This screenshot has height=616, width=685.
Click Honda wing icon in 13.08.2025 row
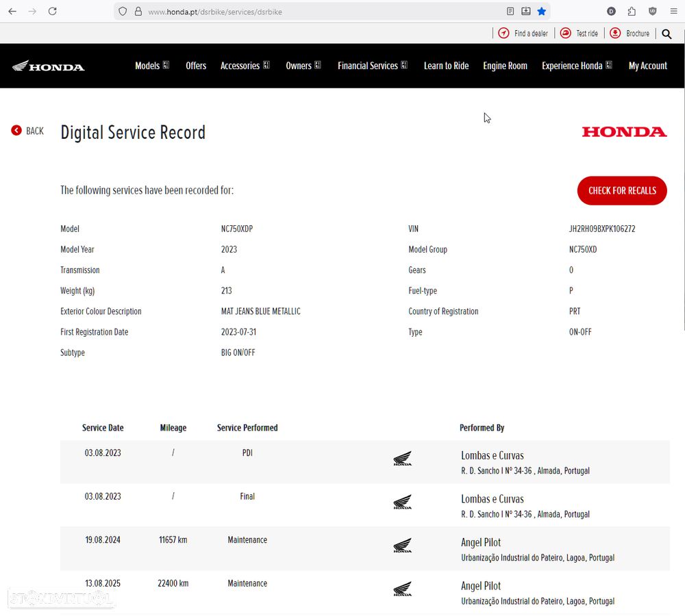tap(402, 589)
